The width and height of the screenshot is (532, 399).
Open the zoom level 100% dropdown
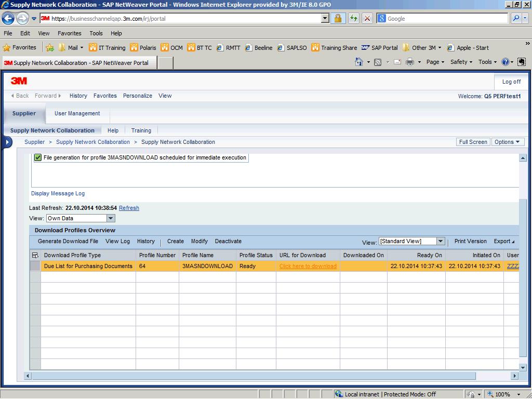tap(518, 394)
